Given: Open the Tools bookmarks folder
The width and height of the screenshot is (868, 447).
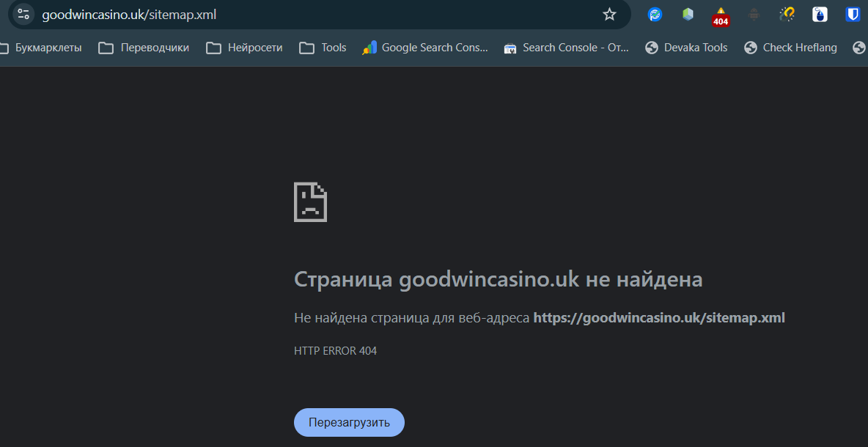Looking at the screenshot, I should click(x=323, y=48).
